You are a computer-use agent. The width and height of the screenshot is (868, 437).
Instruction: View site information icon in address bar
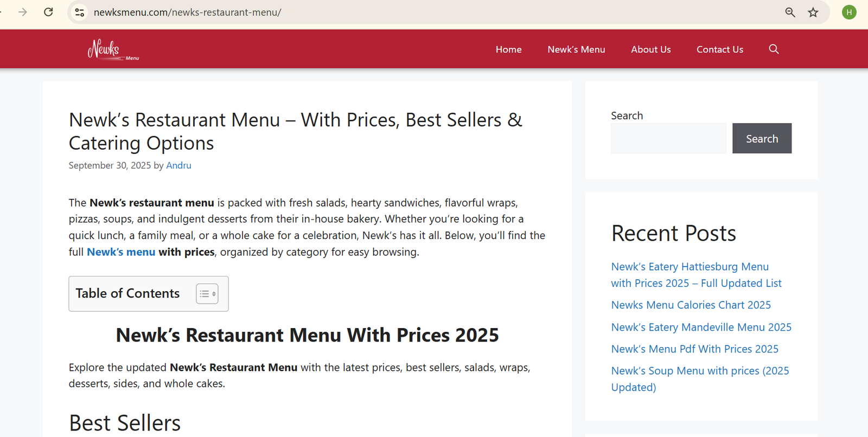click(x=80, y=12)
